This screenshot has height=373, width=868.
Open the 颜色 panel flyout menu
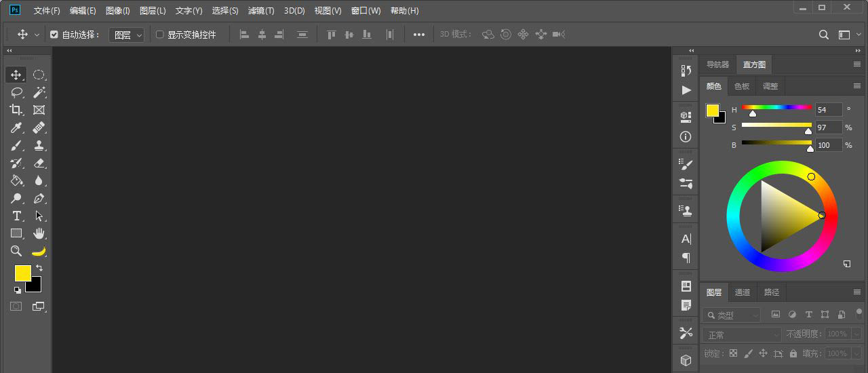[857, 86]
